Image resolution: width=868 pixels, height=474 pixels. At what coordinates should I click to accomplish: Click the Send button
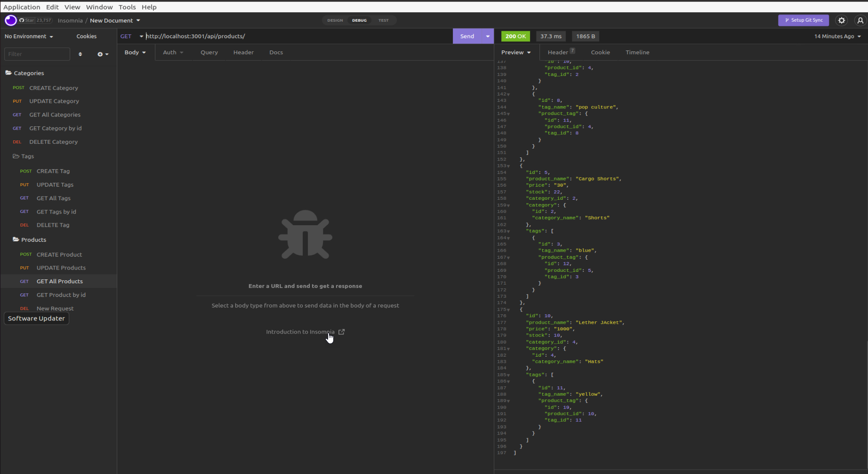(x=466, y=36)
